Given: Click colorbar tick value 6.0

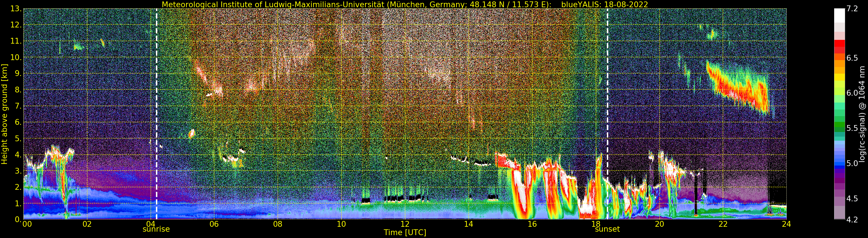Looking at the screenshot, I should (852, 93).
